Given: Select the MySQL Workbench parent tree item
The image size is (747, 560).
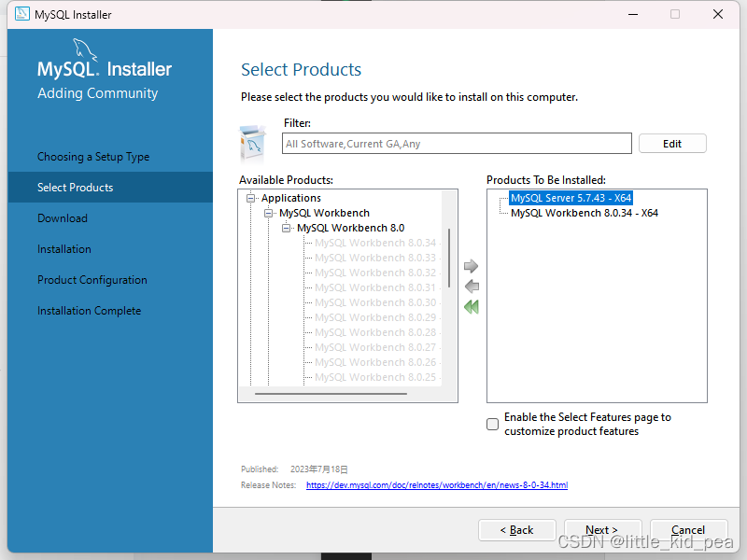Looking at the screenshot, I should click(324, 214).
